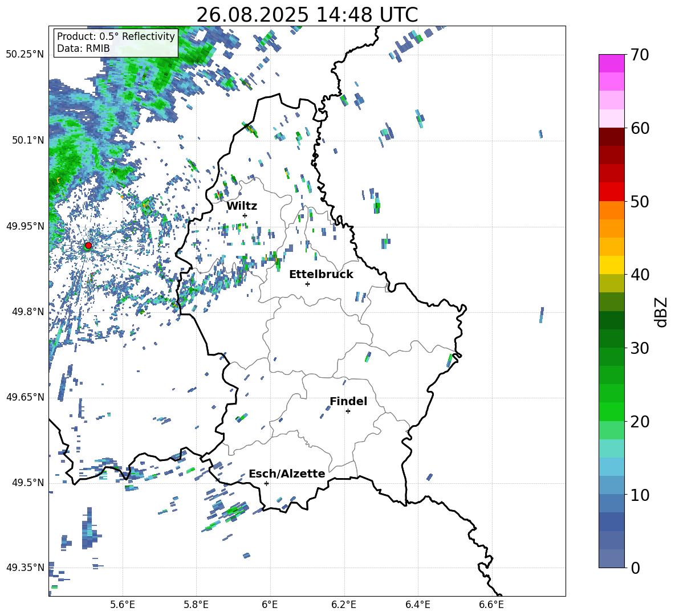Click the yellow 40 dBZ colorbar swatch
The width and height of the screenshot is (675, 616).
(x=611, y=265)
